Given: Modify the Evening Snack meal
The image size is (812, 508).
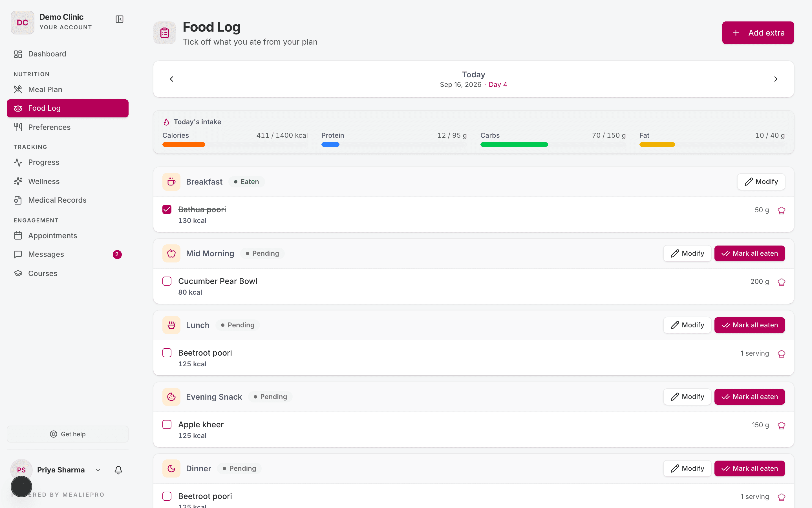Looking at the screenshot, I should 687,397.
